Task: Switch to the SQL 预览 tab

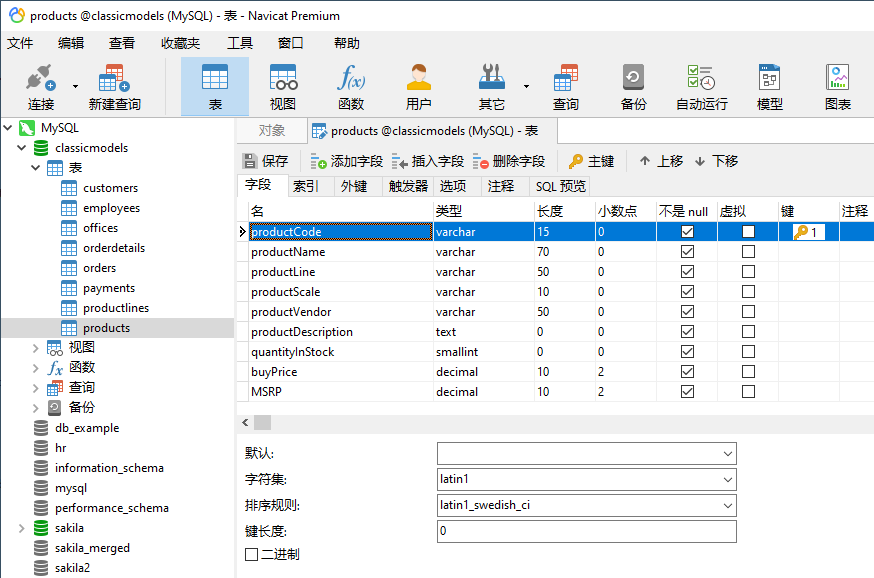Action: click(x=560, y=186)
